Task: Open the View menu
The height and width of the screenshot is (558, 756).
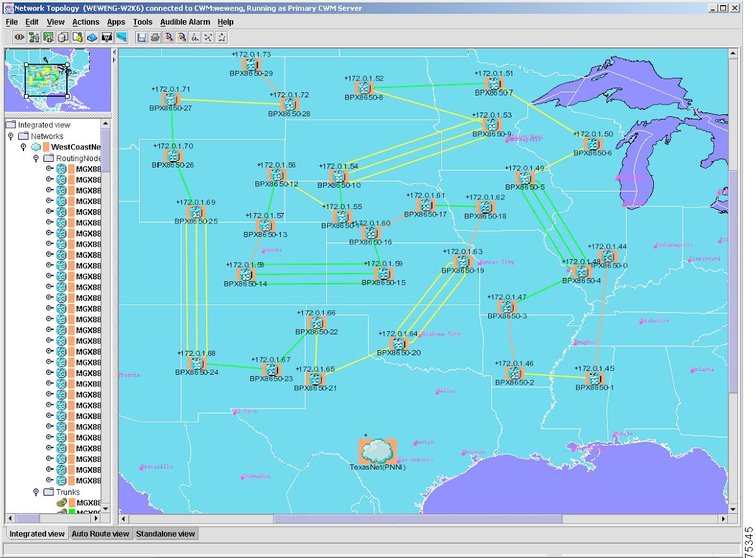Action: click(55, 21)
